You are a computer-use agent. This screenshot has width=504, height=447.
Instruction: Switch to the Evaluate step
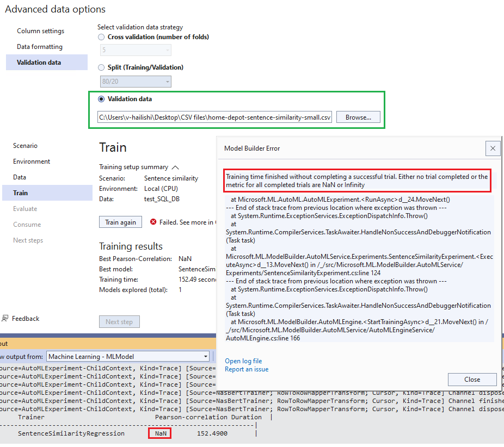pyautogui.click(x=27, y=208)
